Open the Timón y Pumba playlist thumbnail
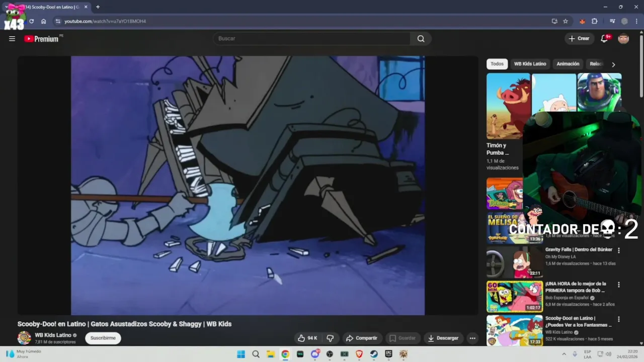Image resolution: width=644 pixels, height=362 pixels. (x=508, y=106)
